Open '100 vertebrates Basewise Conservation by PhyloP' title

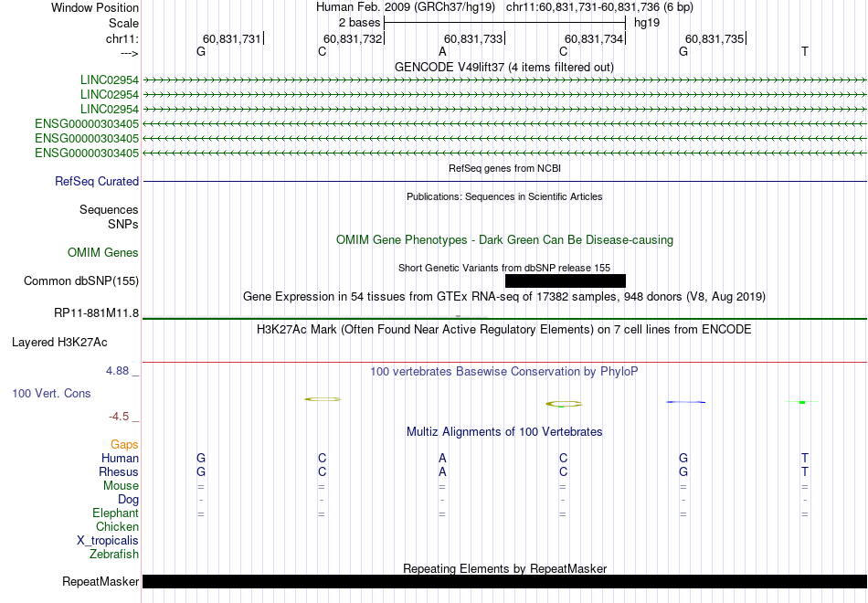(x=503, y=372)
